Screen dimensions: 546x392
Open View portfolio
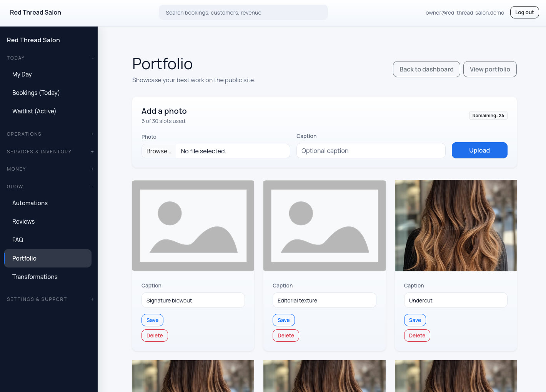pos(490,69)
